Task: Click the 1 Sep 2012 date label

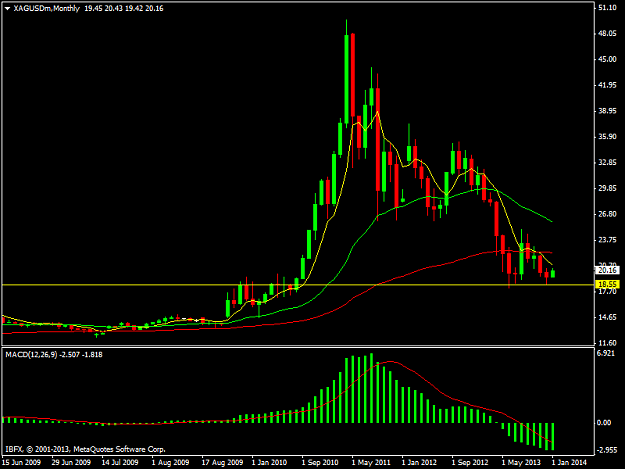Action: point(470,463)
